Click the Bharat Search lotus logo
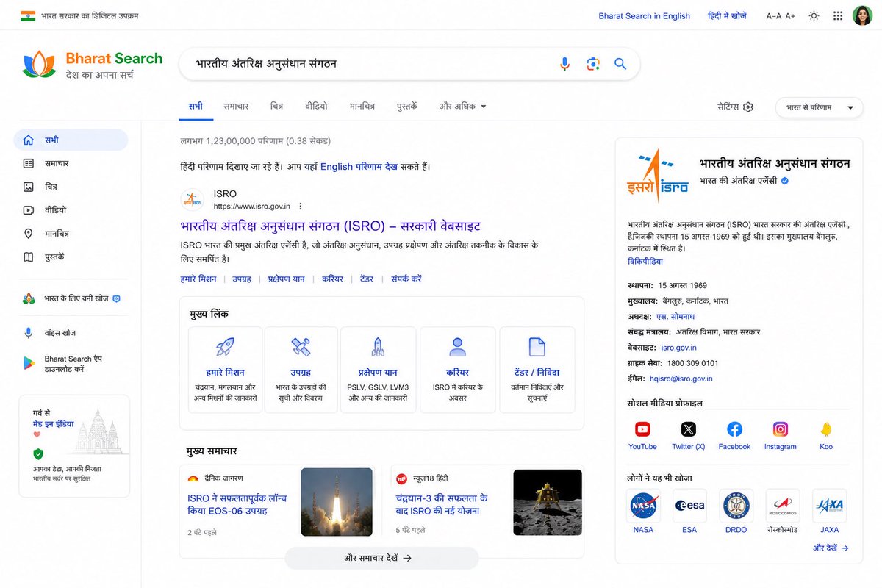Viewport: 882px width, 588px height. (39, 65)
